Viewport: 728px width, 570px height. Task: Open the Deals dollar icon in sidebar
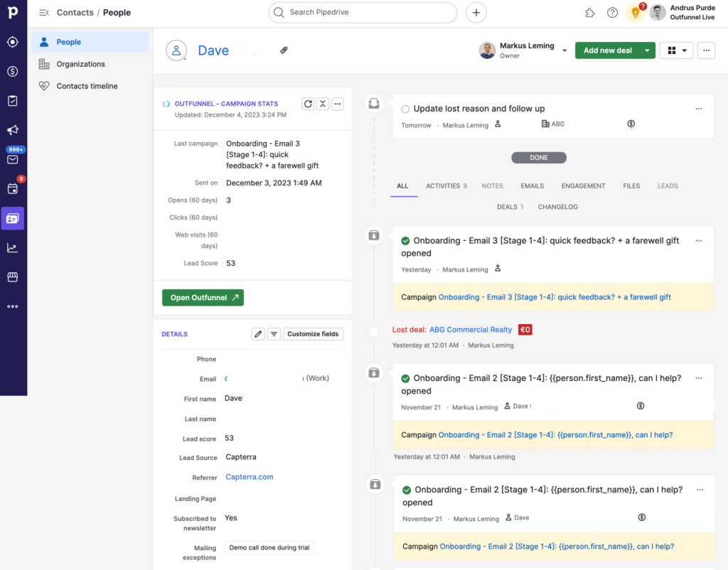pyautogui.click(x=13, y=71)
